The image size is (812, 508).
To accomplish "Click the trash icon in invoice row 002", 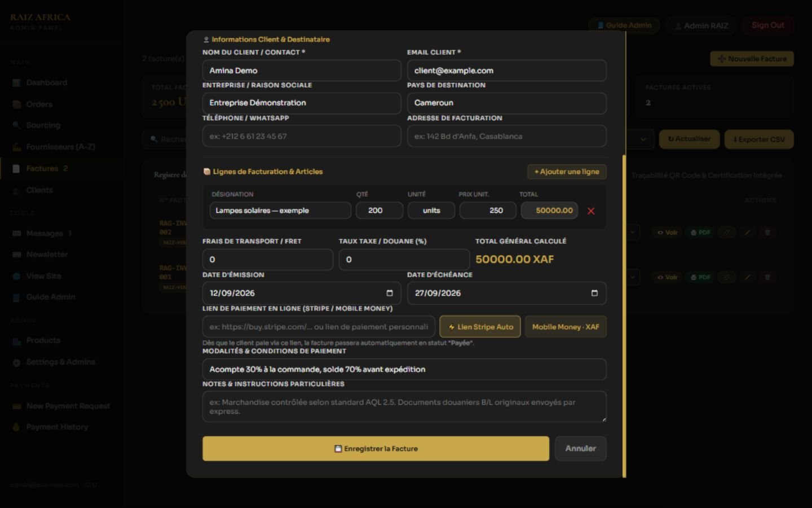I will point(767,233).
